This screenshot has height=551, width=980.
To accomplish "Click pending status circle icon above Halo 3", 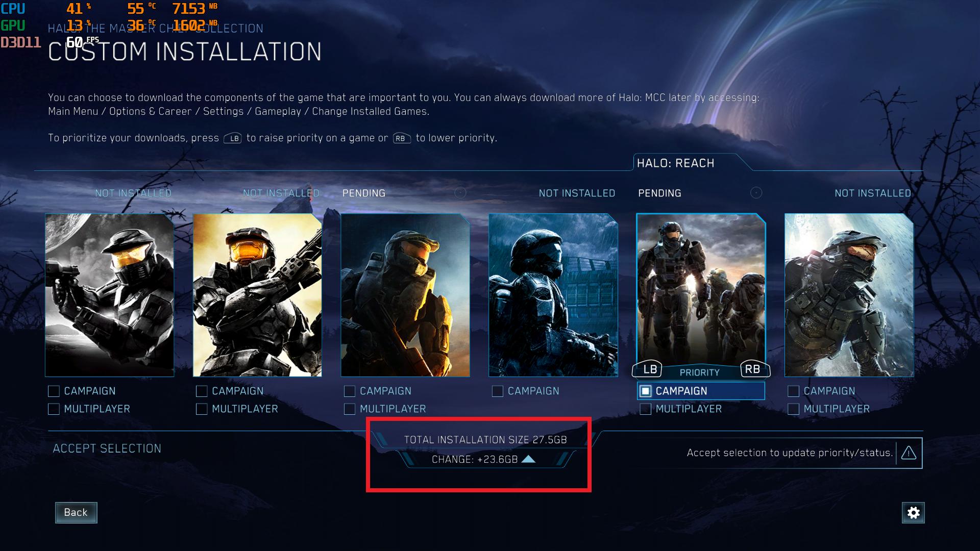I will click(x=460, y=193).
